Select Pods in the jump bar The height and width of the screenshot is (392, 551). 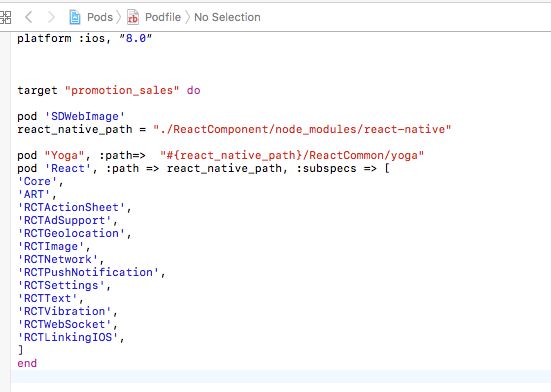[x=100, y=17]
